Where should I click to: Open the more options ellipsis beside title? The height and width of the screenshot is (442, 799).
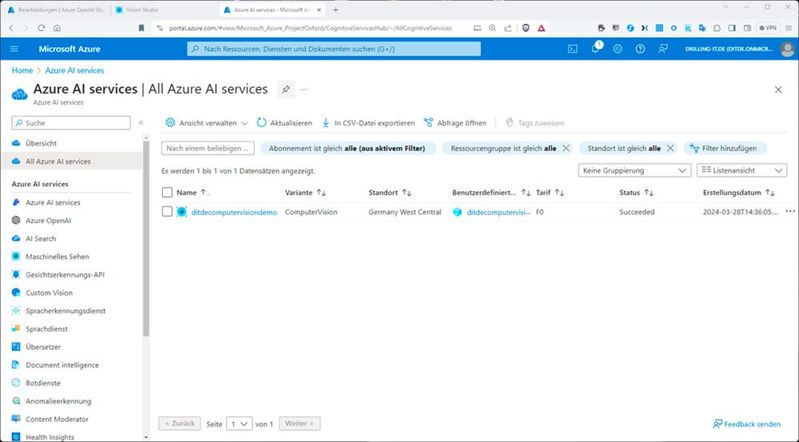304,90
